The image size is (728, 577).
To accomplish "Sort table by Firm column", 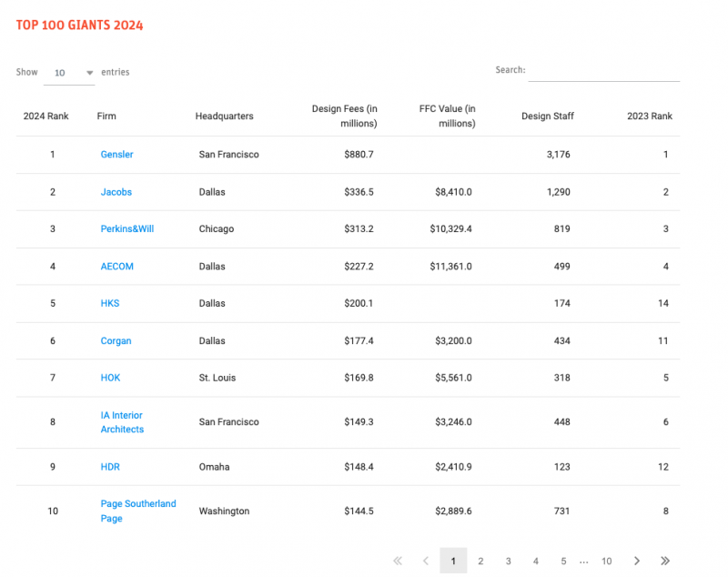I will point(106,116).
